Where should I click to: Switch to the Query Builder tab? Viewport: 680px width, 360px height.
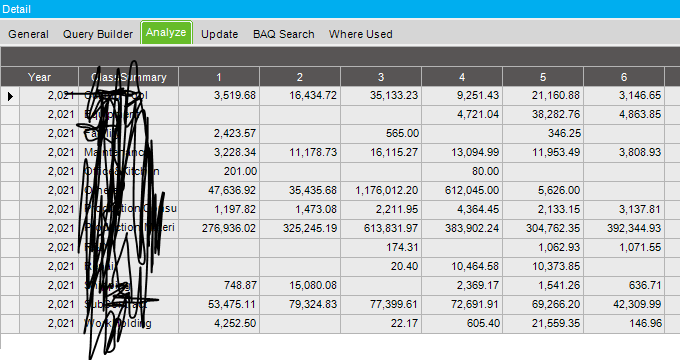tap(98, 34)
